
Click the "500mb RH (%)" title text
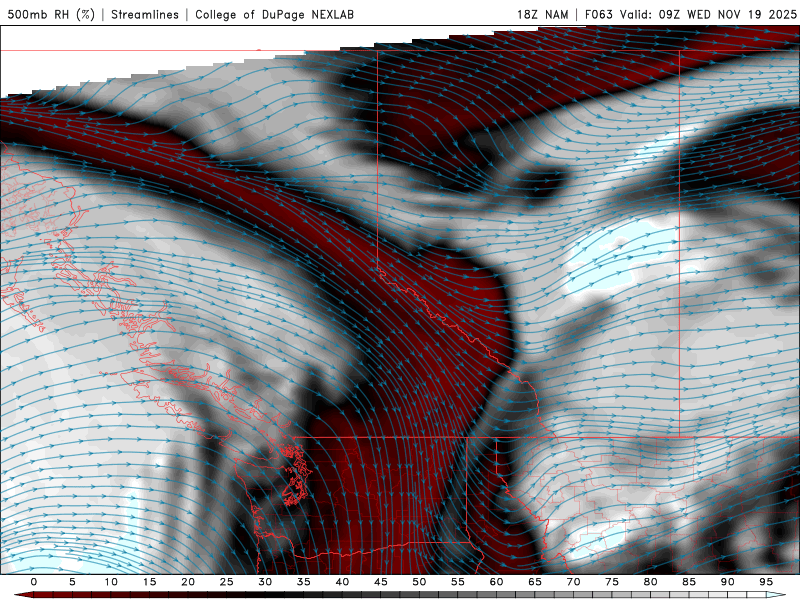[51, 14]
